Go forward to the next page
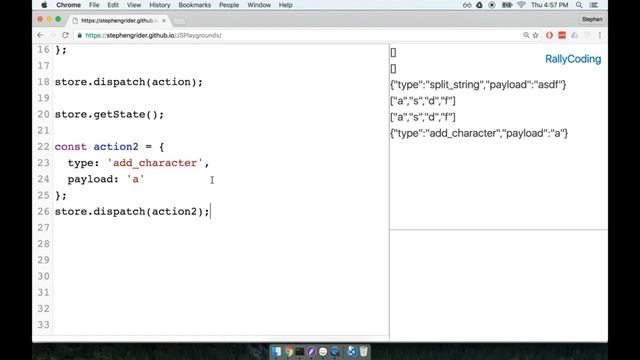Screen dimensions: 640x360 click(52, 35)
